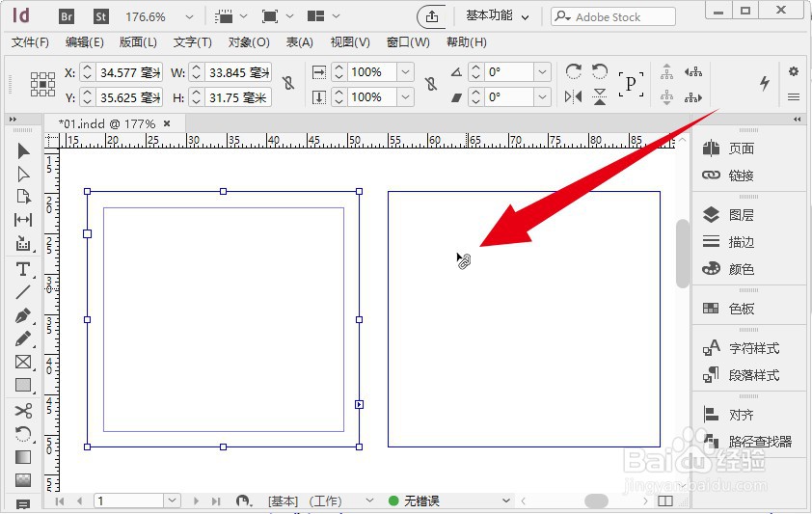Viewport: 812px width, 514px height.
Task: Select the Type tool in toolbox
Action: pos(23,268)
